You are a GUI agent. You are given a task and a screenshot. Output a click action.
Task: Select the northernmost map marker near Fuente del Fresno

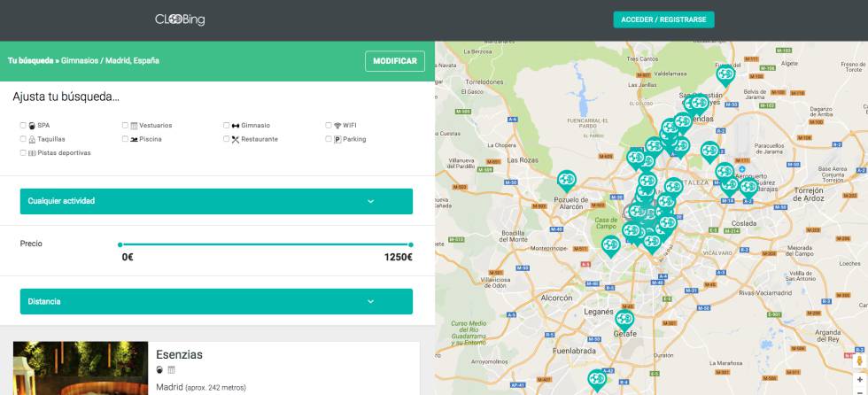coord(725,74)
